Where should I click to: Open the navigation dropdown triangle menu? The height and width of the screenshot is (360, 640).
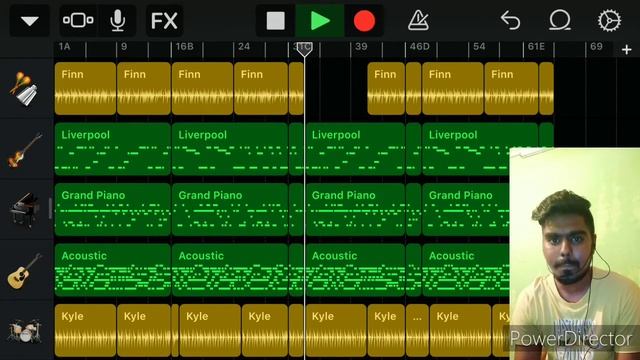point(29,21)
